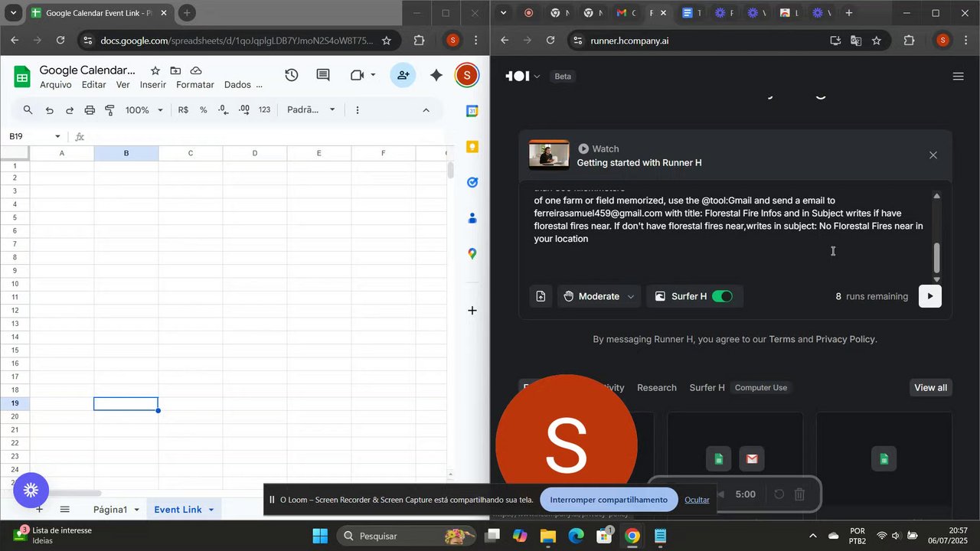
Task: Select column C header
Action: (191, 153)
